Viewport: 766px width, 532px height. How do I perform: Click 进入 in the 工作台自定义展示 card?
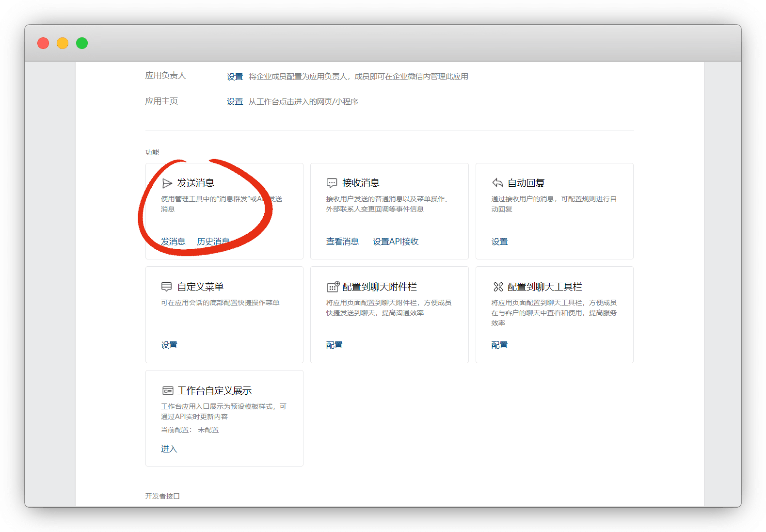pyautogui.click(x=169, y=449)
